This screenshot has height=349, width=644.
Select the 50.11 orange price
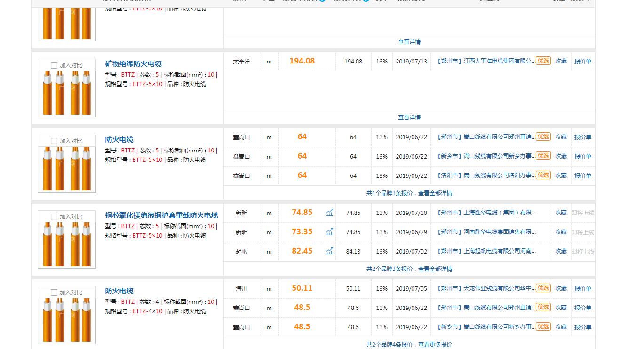[302, 288]
